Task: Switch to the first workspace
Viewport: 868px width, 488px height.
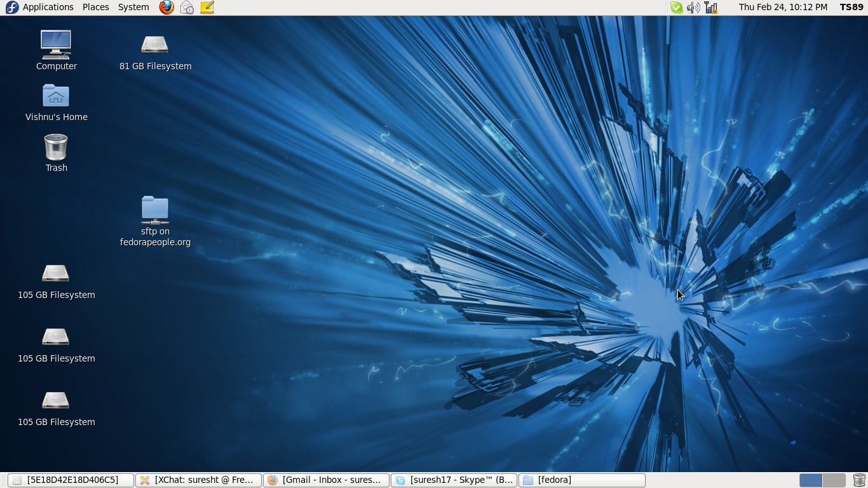Action: (x=811, y=480)
